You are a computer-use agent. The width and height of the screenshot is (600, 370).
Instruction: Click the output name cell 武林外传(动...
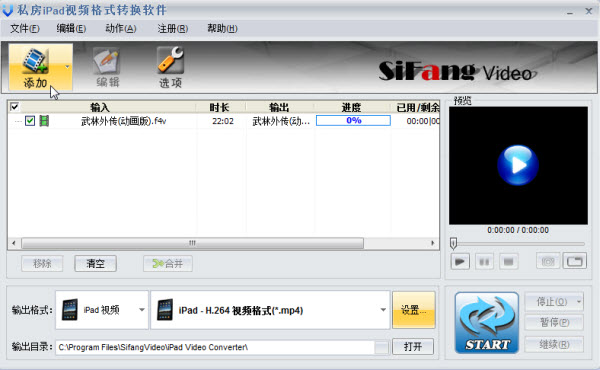point(281,121)
